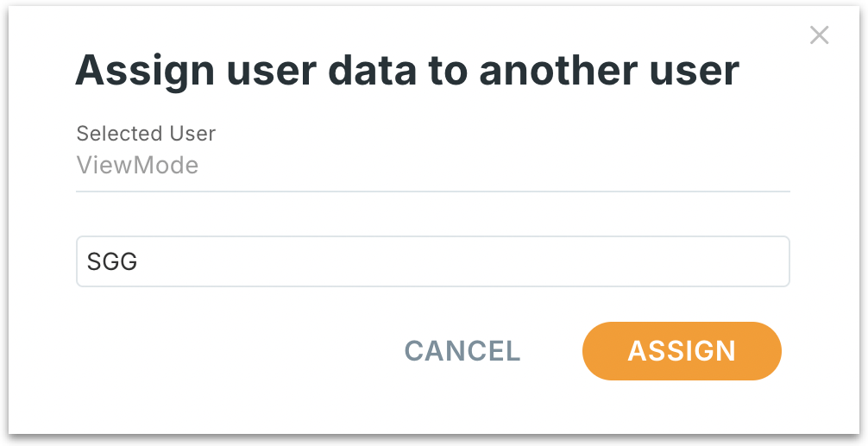Assign data to user SGG

682,350
